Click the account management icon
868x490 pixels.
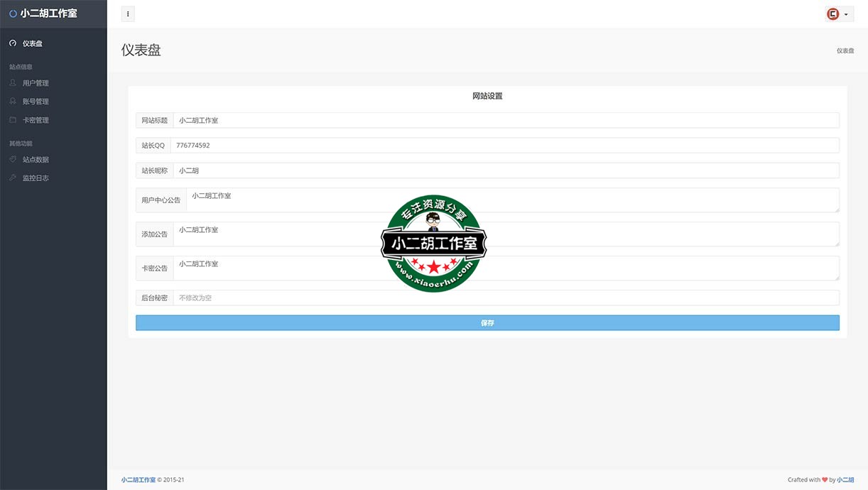13,102
